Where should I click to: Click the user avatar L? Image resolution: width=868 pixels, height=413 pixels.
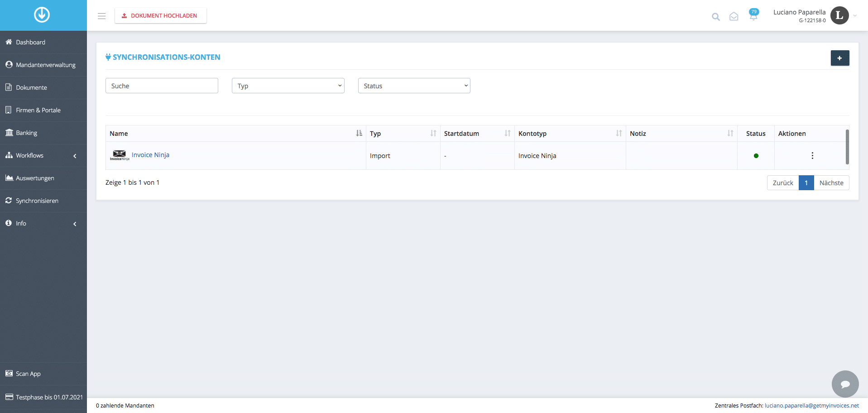coord(839,15)
